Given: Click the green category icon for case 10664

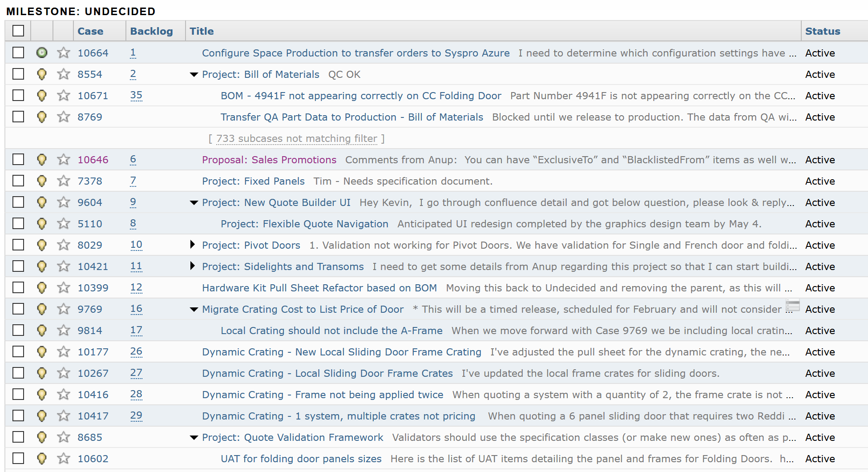Looking at the screenshot, I should (42, 53).
